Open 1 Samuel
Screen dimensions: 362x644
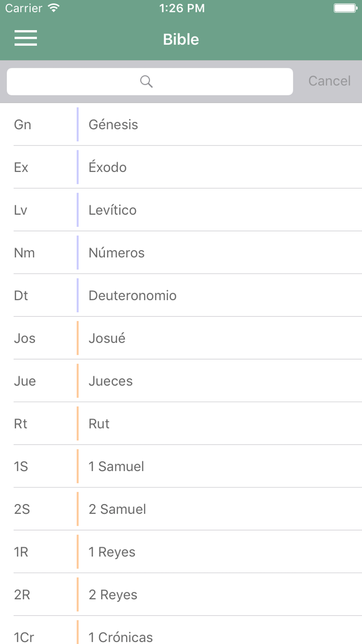181,467
